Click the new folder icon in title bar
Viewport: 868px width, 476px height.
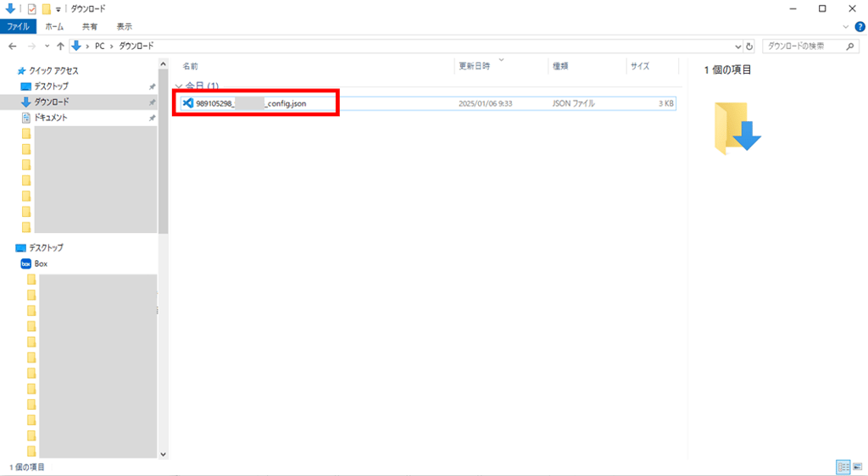pos(47,8)
